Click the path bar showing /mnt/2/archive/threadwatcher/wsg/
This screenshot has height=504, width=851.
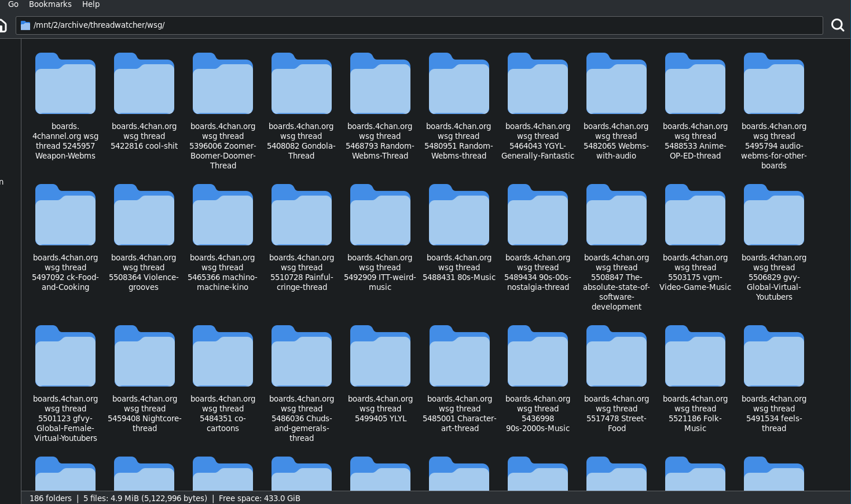(x=419, y=25)
